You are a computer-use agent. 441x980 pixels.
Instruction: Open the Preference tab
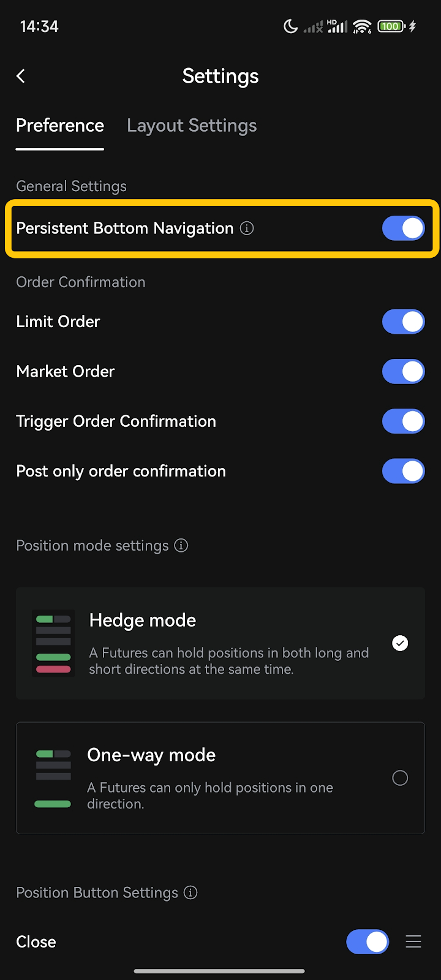[60, 126]
